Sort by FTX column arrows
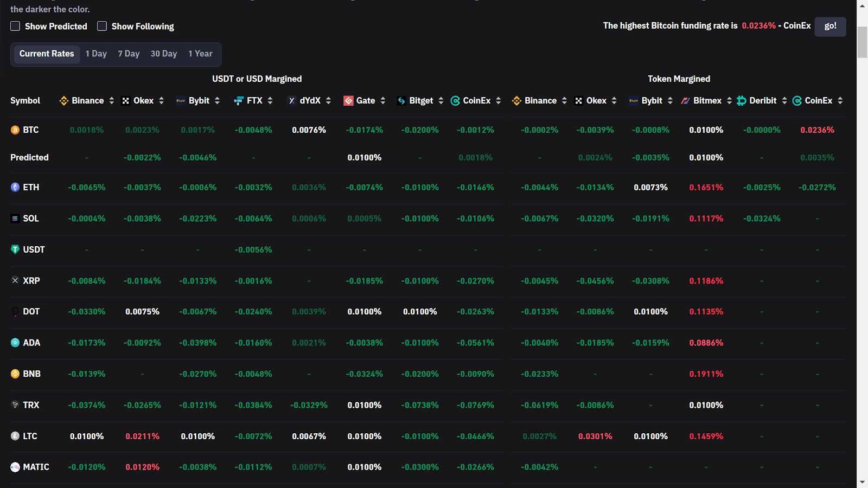 270,101
